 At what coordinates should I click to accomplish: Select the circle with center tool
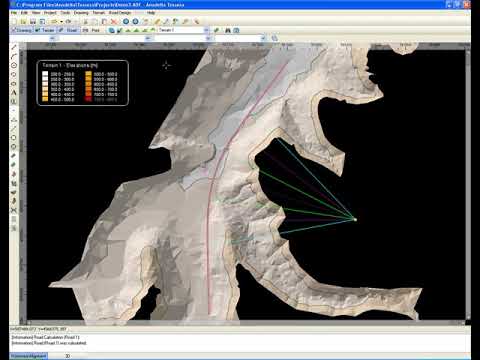14,65
